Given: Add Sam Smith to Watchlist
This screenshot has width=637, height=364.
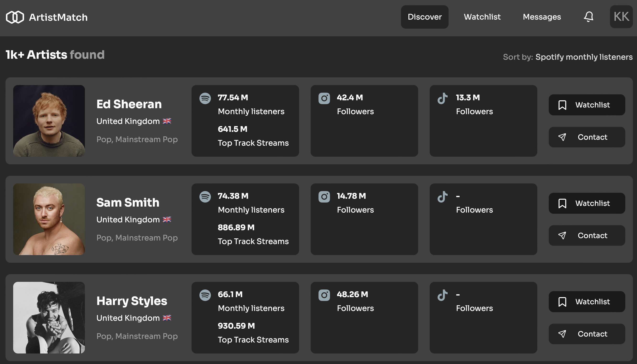Looking at the screenshot, I should (x=587, y=203).
